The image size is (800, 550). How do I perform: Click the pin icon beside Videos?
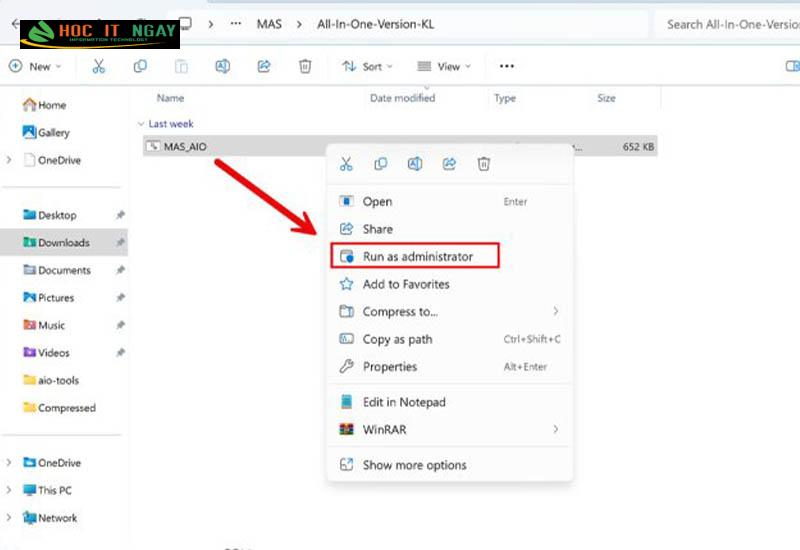pyautogui.click(x=120, y=353)
